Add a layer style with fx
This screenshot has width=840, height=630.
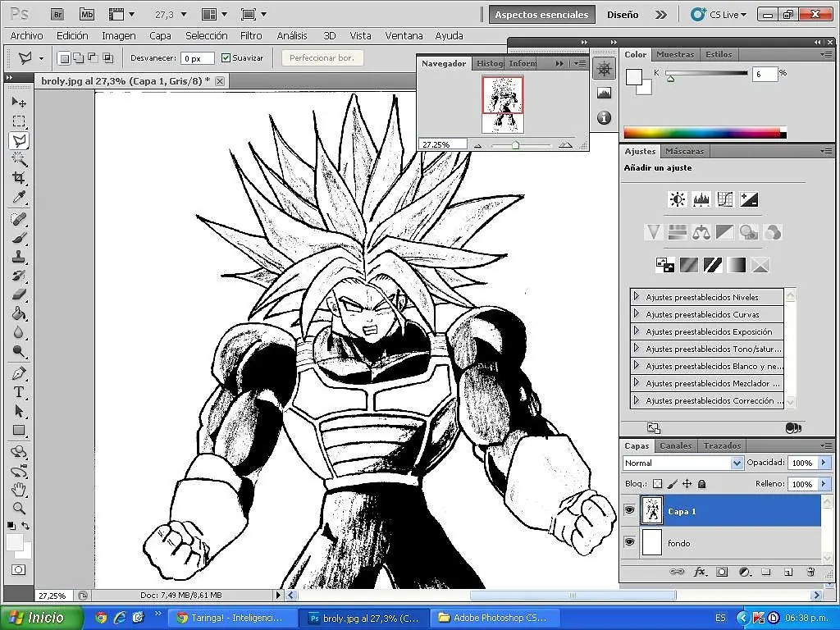(x=700, y=572)
